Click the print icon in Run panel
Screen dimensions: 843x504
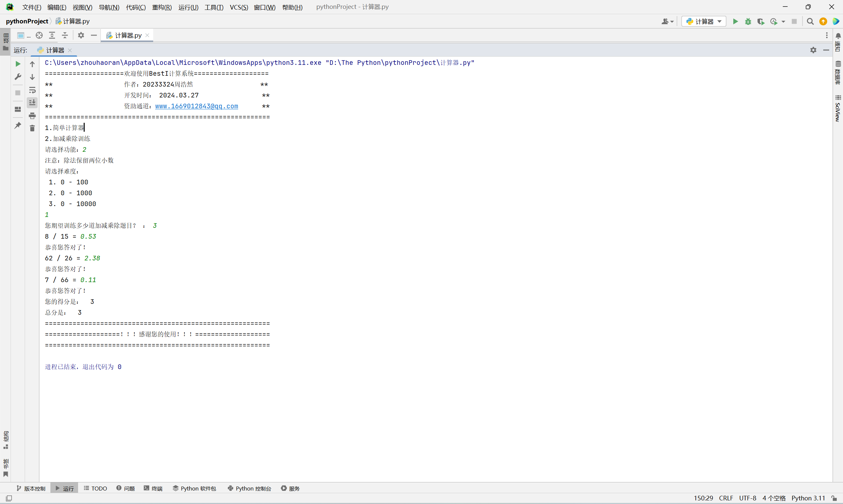pos(32,116)
